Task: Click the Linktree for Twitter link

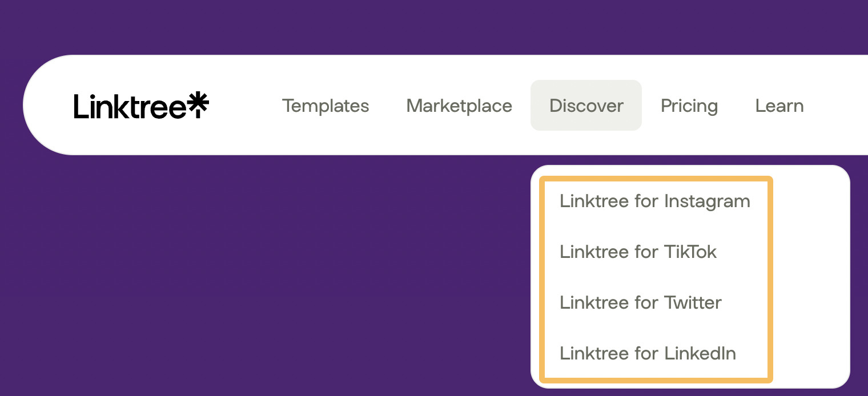Action: point(640,302)
